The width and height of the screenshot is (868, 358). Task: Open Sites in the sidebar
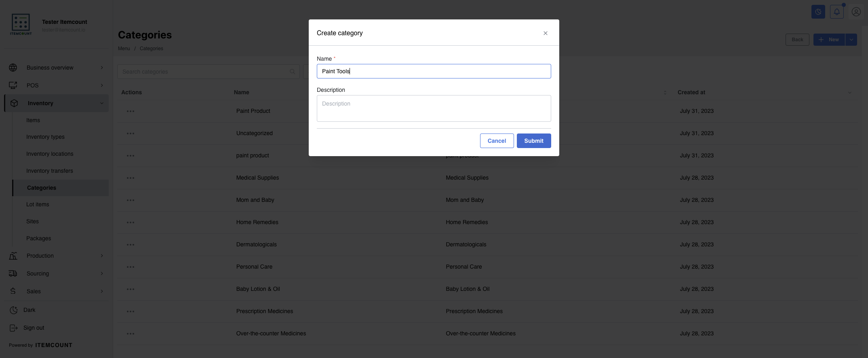point(32,221)
